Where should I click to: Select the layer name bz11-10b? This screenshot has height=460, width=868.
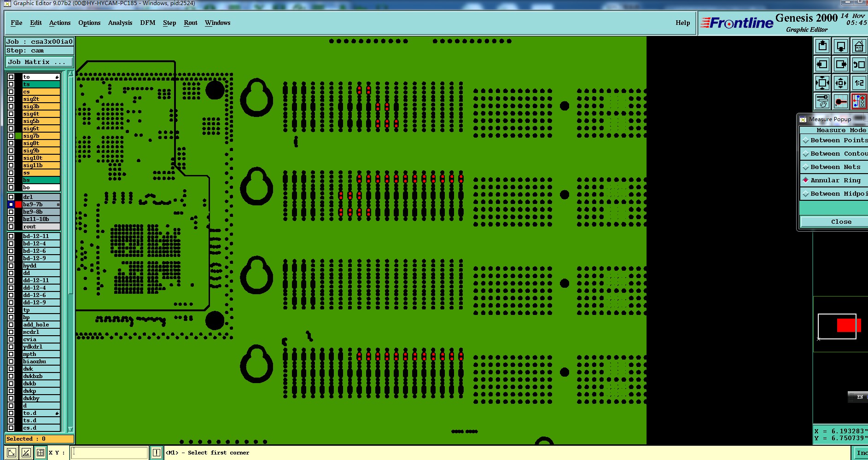coord(41,219)
